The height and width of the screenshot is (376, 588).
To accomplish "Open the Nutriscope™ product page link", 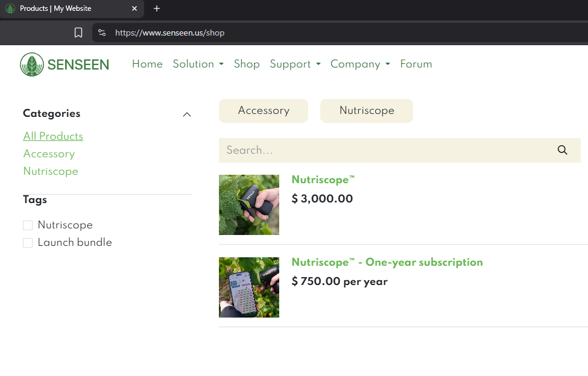I will (323, 180).
